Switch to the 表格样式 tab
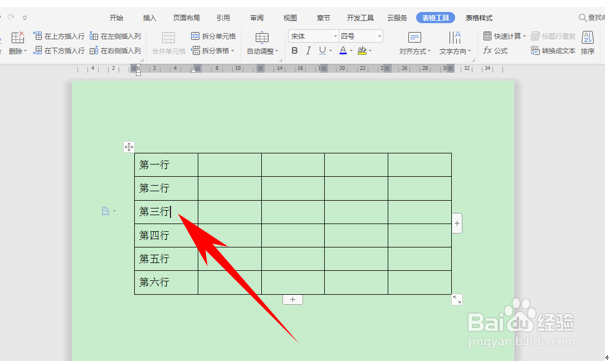Image resolution: width=609 pixels, height=363 pixels. pyautogui.click(x=479, y=18)
